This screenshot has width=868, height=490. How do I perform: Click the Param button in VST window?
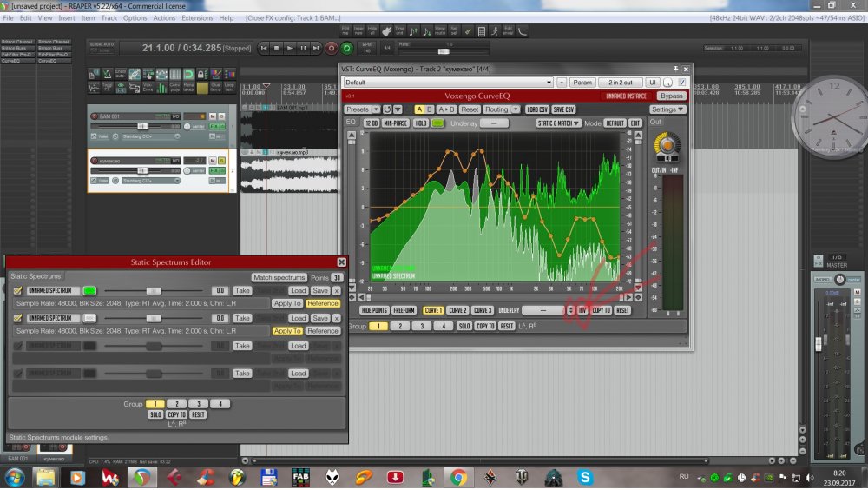(582, 83)
